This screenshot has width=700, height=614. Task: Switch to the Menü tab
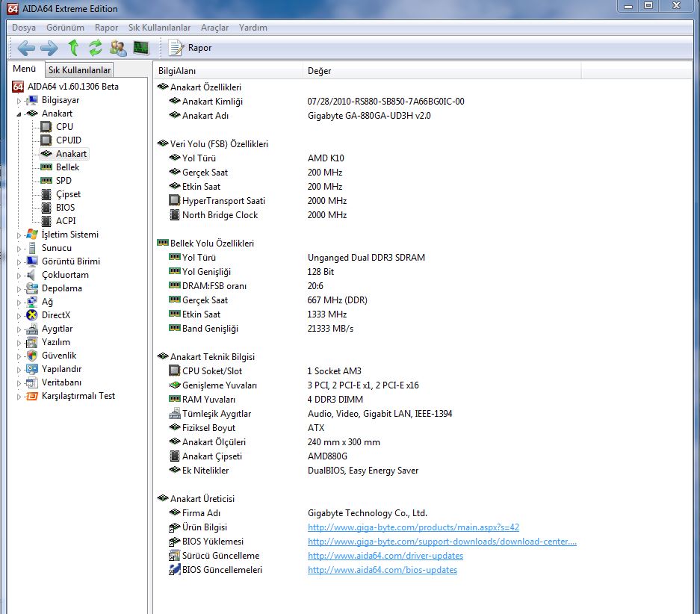[25, 69]
